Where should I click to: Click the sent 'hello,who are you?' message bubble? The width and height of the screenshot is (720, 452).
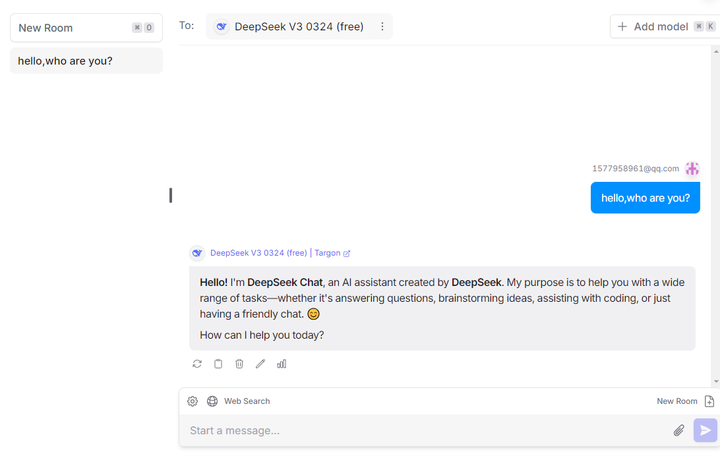point(645,198)
